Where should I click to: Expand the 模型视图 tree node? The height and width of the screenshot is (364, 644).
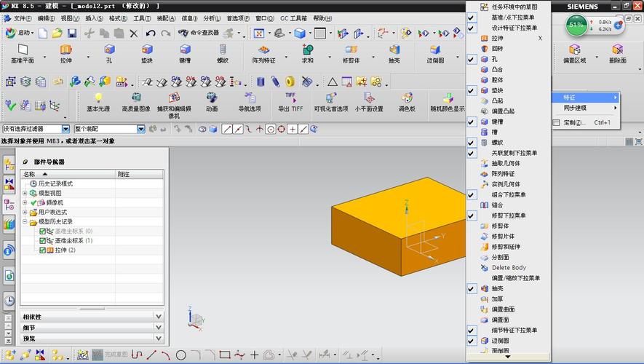click(x=25, y=193)
